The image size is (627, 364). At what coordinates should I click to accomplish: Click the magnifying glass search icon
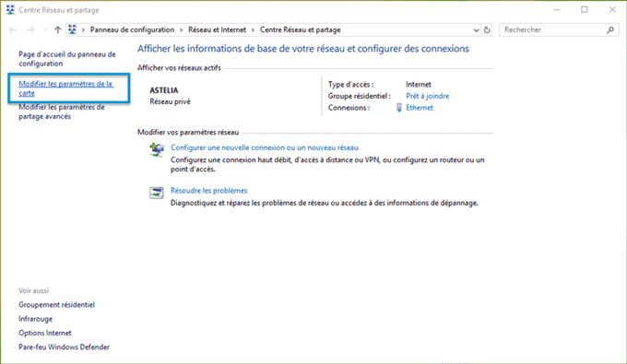[x=610, y=30]
